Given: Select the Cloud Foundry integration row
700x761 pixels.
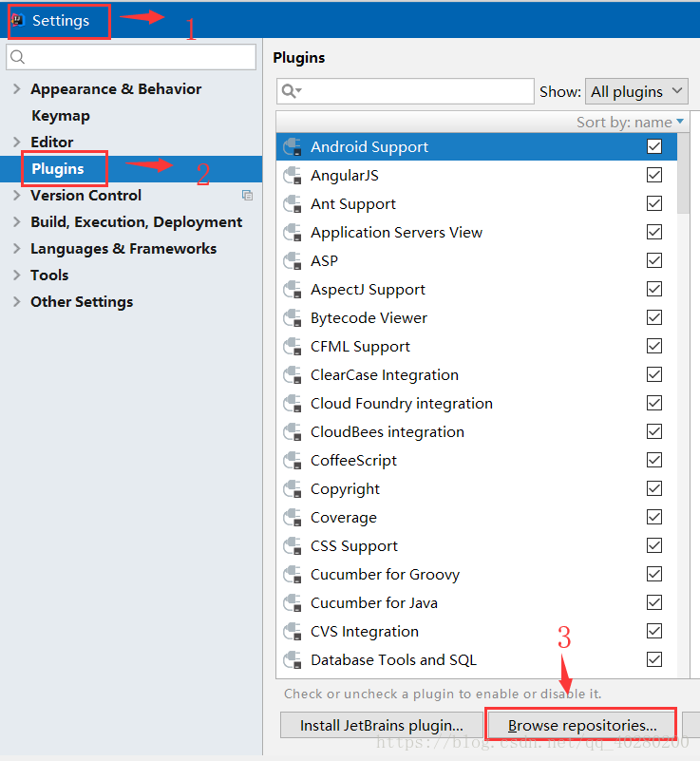Looking at the screenshot, I should coord(477,404).
